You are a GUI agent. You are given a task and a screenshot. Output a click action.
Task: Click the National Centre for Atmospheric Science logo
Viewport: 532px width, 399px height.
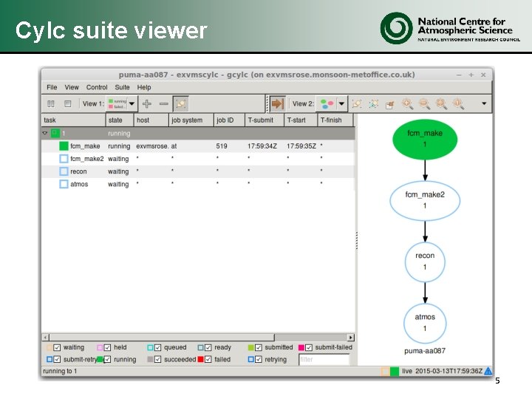tap(449, 29)
